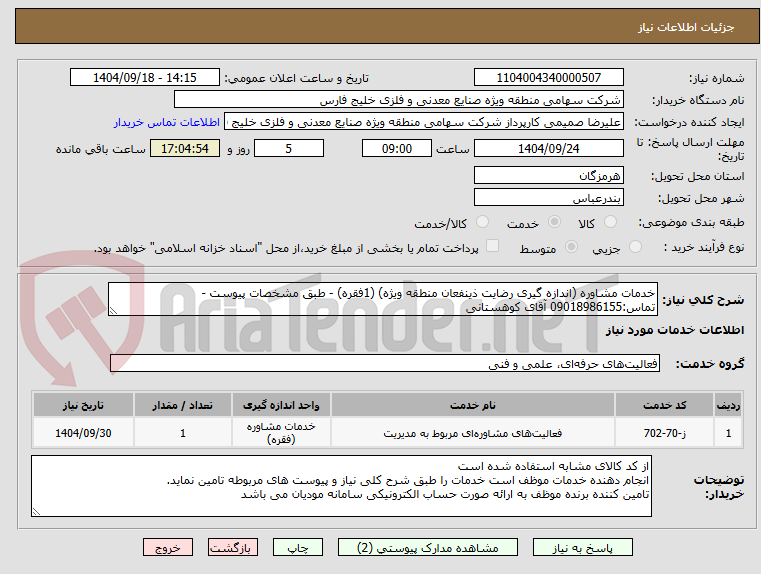Click the گروه خدمت field
Image resolution: width=761 pixels, height=574 pixels.
[385, 363]
